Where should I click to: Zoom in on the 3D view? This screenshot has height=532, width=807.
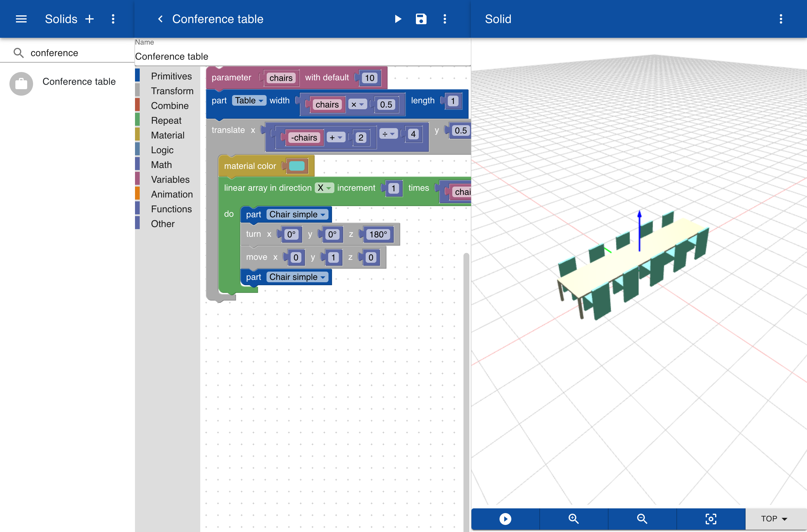pyautogui.click(x=573, y=518)
